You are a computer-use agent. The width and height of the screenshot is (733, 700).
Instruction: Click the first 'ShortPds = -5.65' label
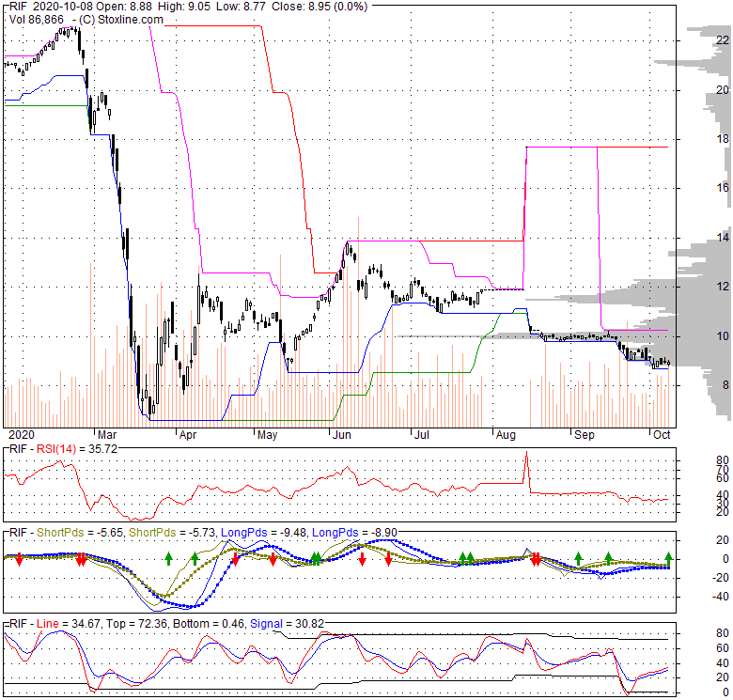81,532
